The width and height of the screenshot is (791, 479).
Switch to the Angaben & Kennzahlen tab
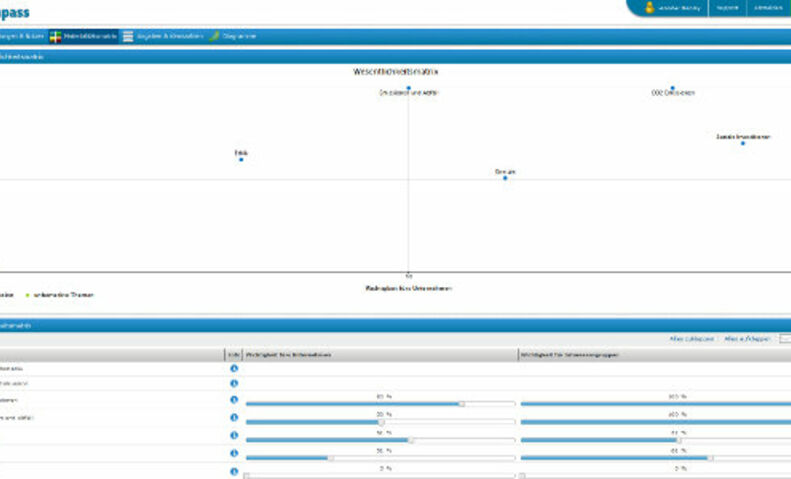pos(163,36)
